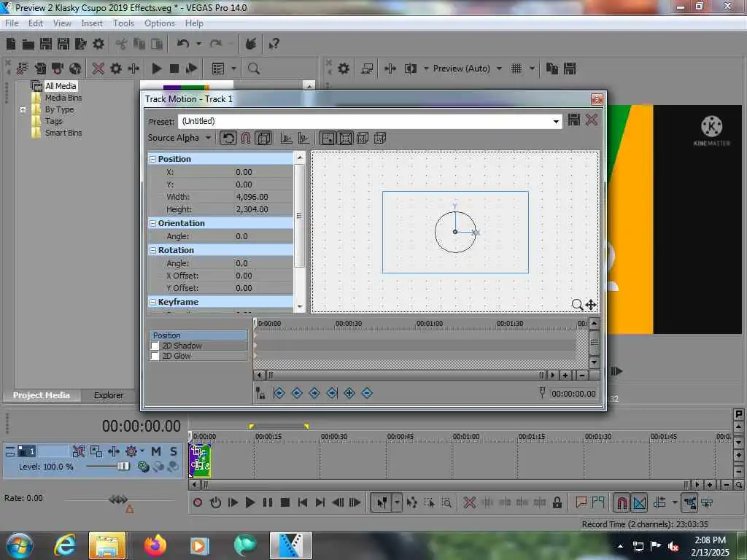Click the New project icon in main toolbar
Viewport: 747px width, 560px height.
click(11, 44)
